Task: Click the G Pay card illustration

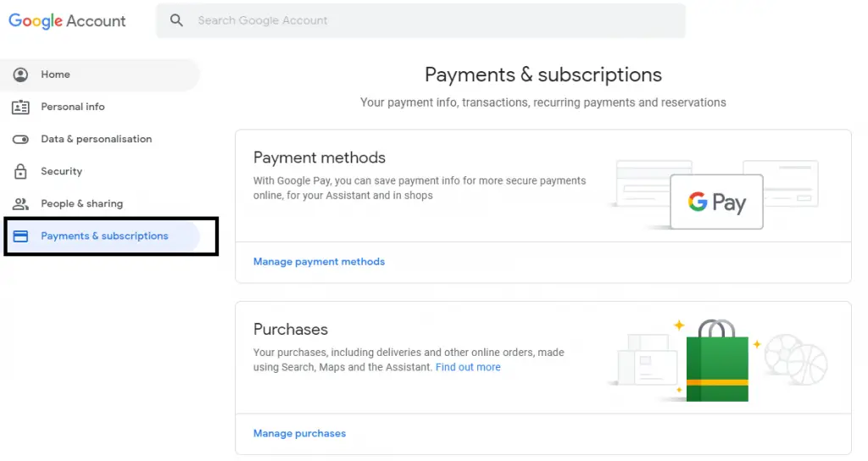Action: tap(716, 202)
